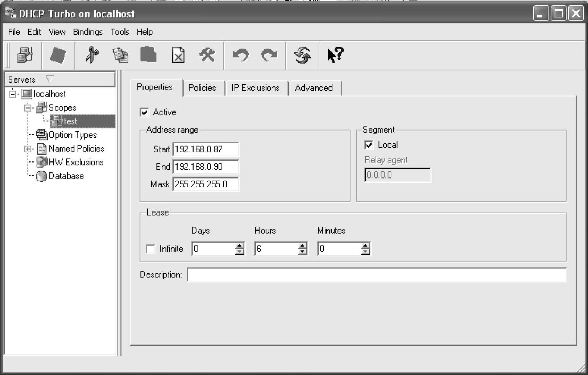Open the File menu
This screenshot has height=375, width=588.
(x=14, y=32)
